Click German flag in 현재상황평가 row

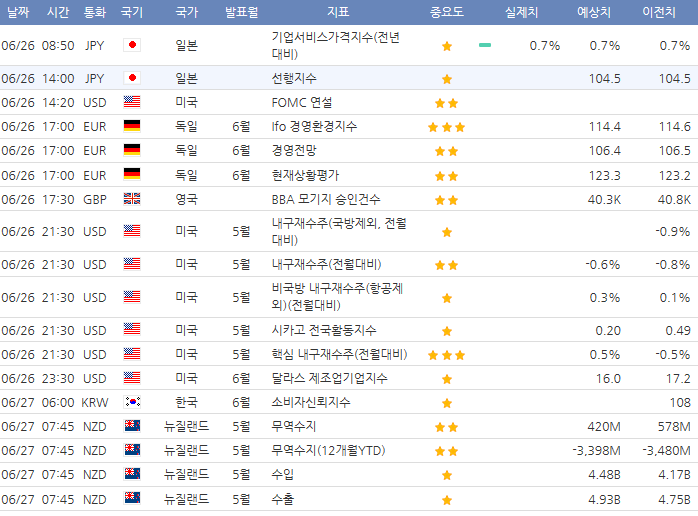[x=132, y=174]
